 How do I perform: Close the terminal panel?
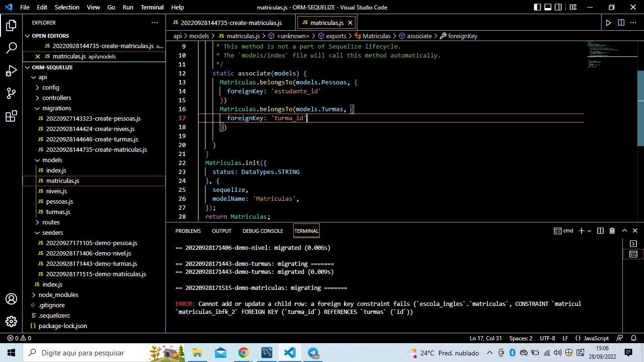click(x=636, y=230)
